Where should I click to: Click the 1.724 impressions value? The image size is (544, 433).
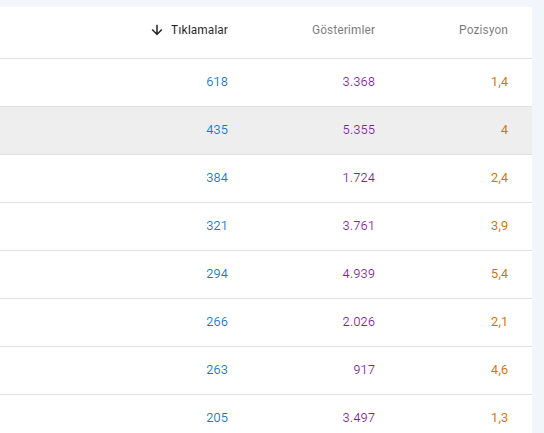[x=359, y=178]
